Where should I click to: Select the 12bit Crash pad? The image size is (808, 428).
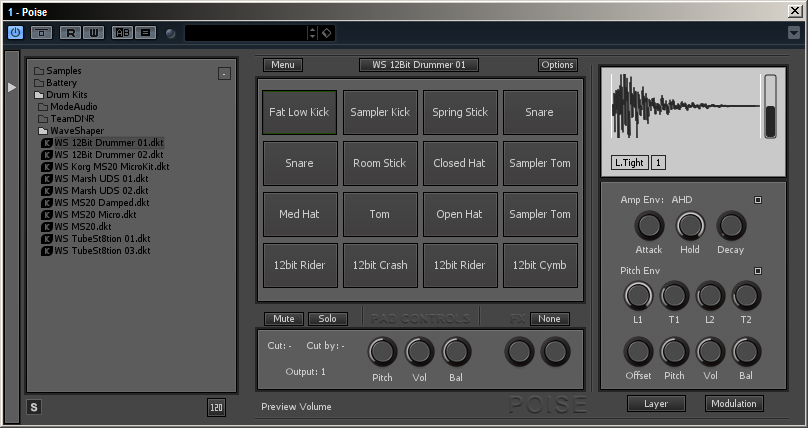coord(380,265)
